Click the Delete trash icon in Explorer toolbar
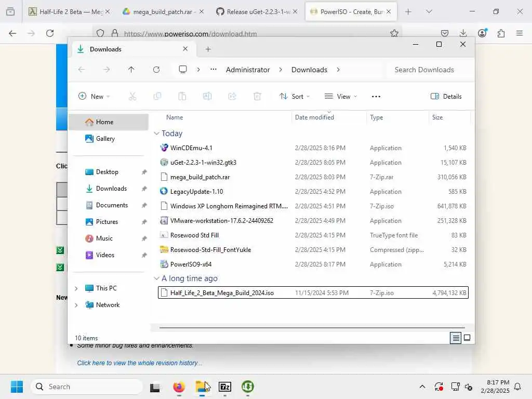Viewport: 532px width, 399px height. 257,96
